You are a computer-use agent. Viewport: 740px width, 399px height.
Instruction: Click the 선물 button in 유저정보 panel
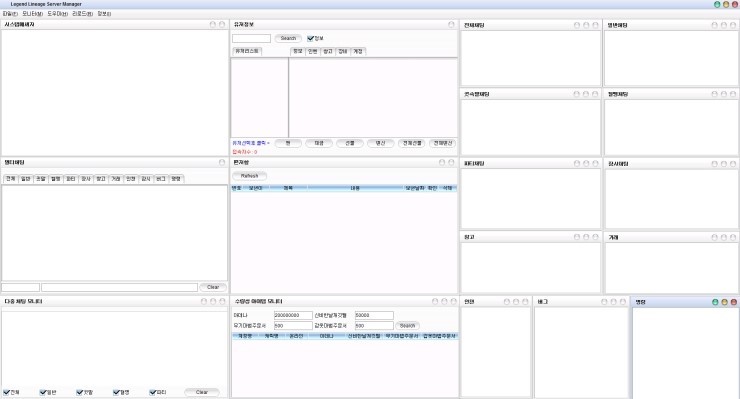[349, 143]
